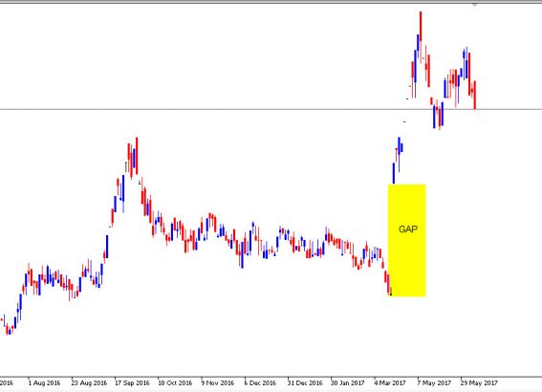Click the September 2016 peak red candle
542x392 pixels.
[137, 156]
